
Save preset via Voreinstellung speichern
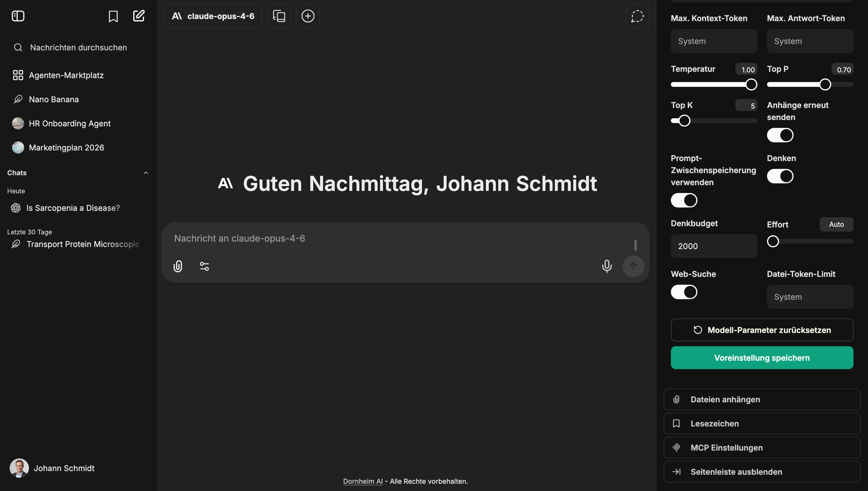point(762,358)
